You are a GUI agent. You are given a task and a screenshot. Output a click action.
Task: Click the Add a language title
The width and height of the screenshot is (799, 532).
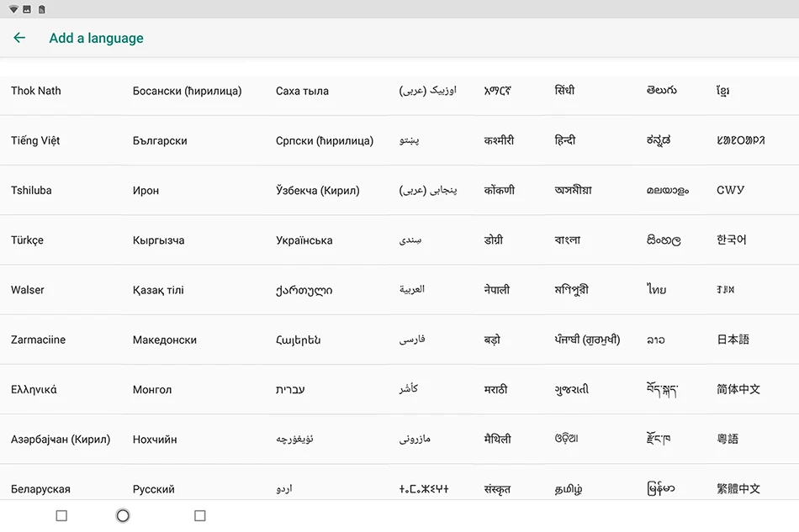point(97,38)
